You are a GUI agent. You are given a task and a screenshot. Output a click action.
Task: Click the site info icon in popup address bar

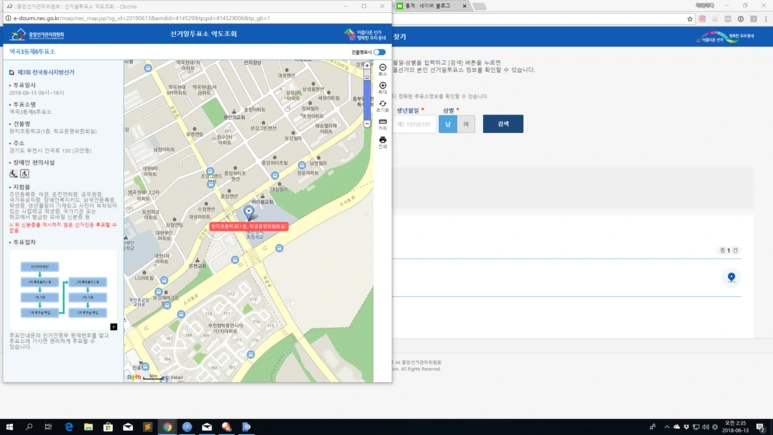(x=8, y=18)
